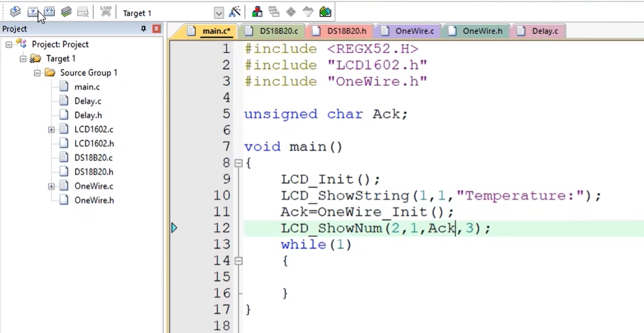Image resolution: width=644 pixels, height=333 pixels.
Task: Select DS18B20.c in the project tree
Action: point(93,158)
